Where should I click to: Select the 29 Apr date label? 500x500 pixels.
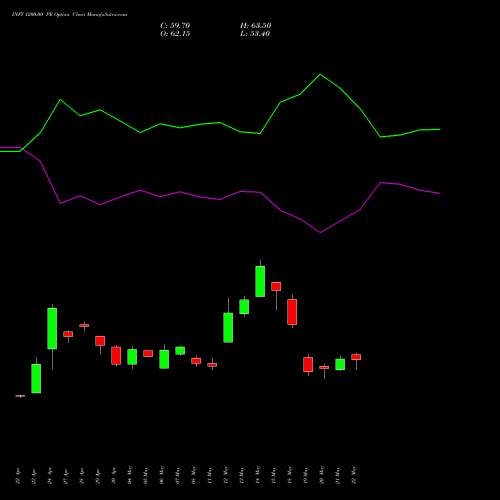(98, 477)
